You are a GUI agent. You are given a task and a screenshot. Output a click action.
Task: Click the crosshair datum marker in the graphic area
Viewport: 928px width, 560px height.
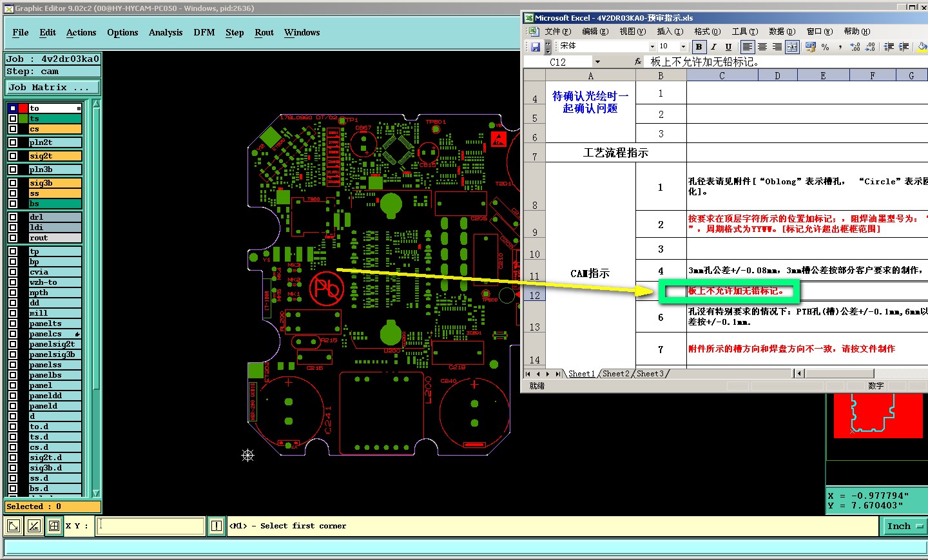248,455
